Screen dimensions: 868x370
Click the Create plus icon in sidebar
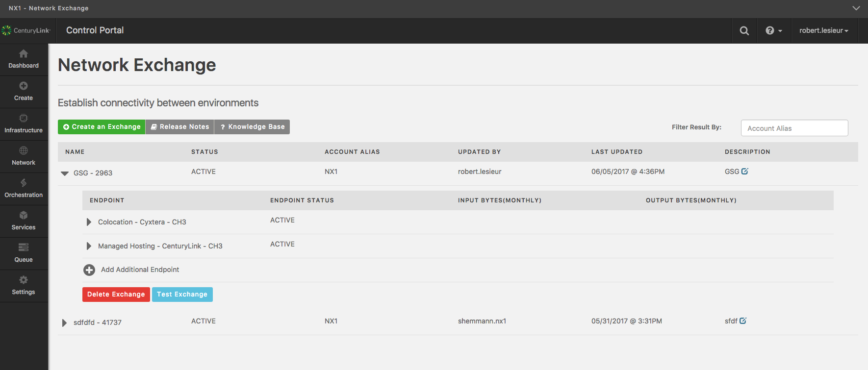(x=24, y=86)
